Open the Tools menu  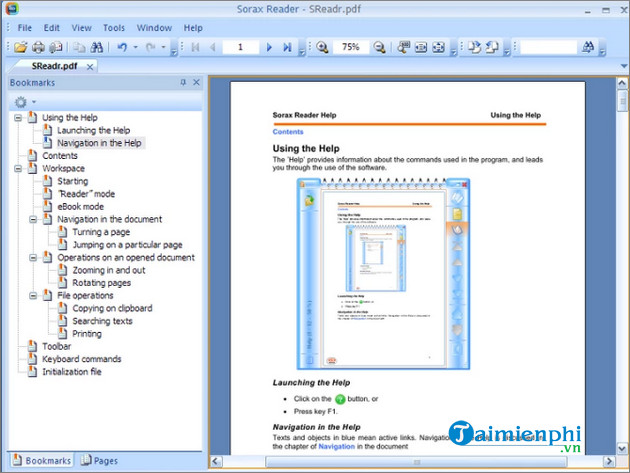coord(114,28)
